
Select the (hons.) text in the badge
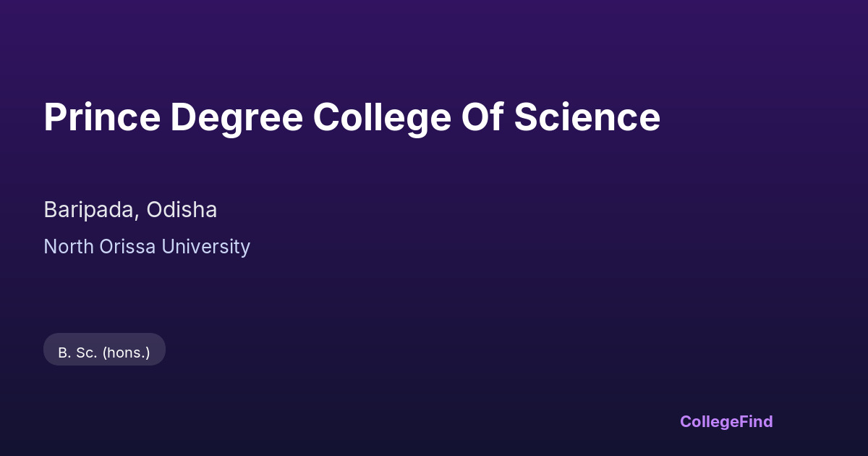coord(126,353)
